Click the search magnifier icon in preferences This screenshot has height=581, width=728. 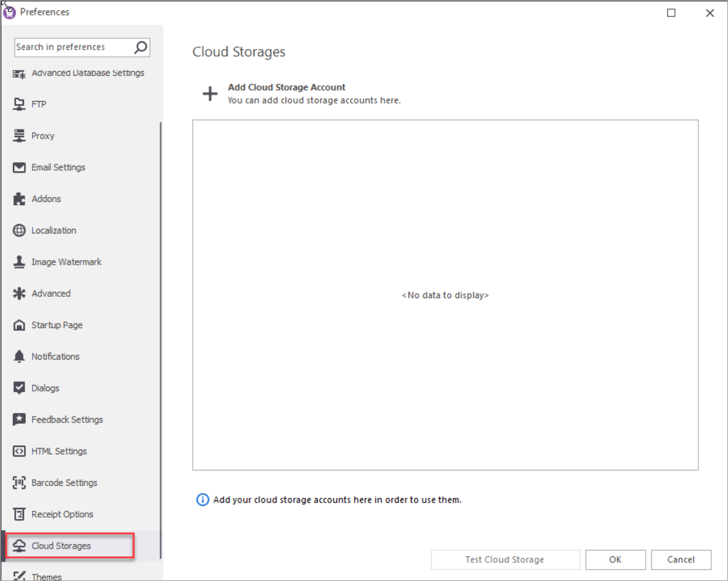coord(140,47)
